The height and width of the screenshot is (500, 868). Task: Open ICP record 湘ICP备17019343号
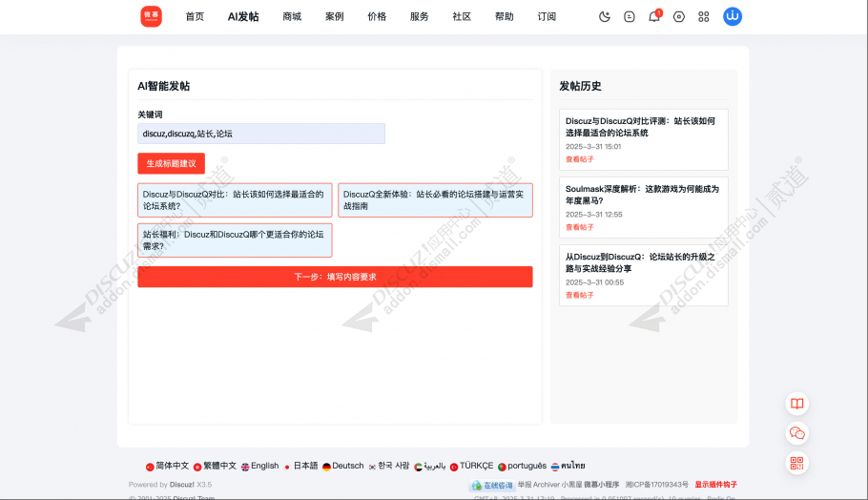(657, 485)
